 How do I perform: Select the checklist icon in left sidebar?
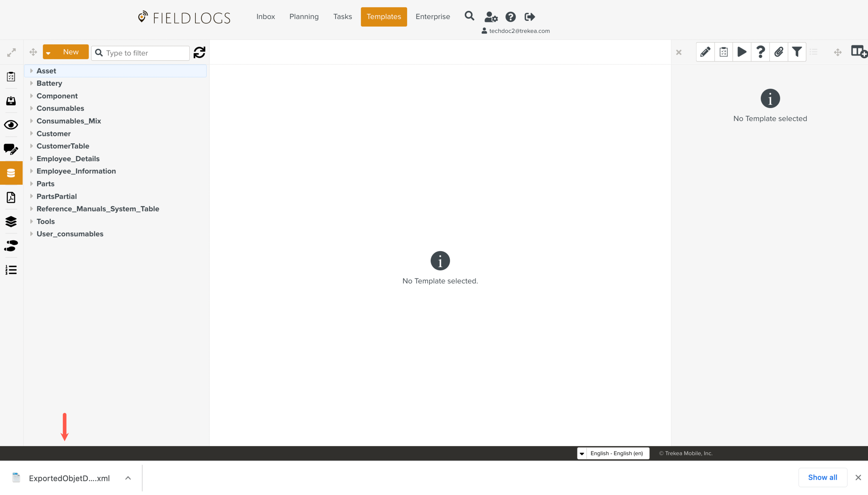11,77
